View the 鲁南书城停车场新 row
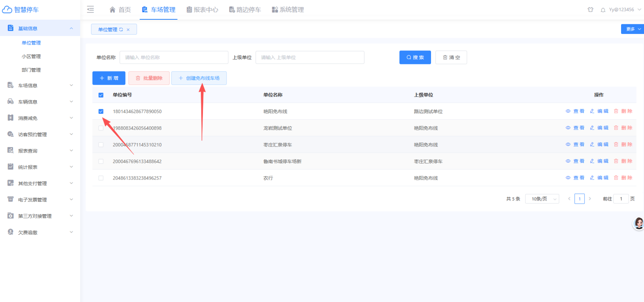The width and height of the screenshot is (644, 302). (575, 161)
